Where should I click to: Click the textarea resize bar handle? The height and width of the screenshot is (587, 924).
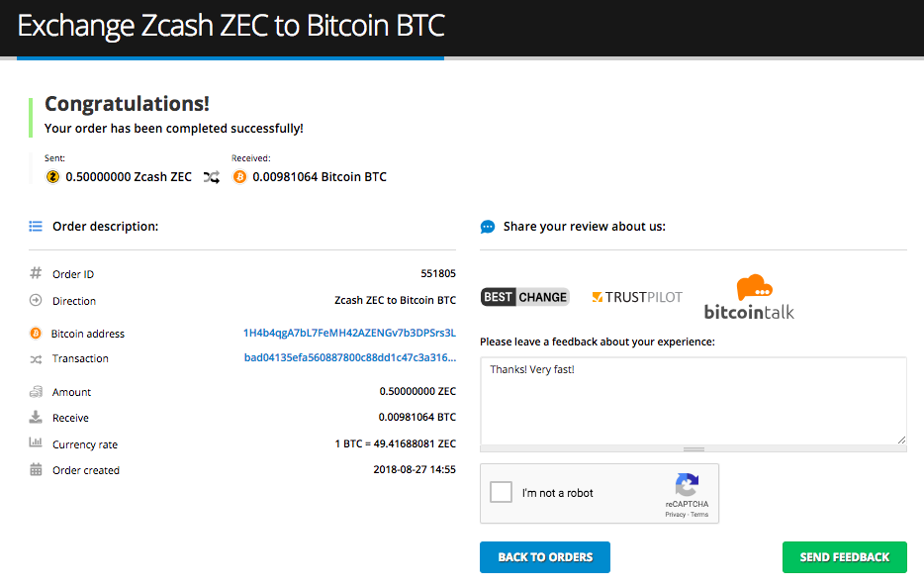click(693, 449)
